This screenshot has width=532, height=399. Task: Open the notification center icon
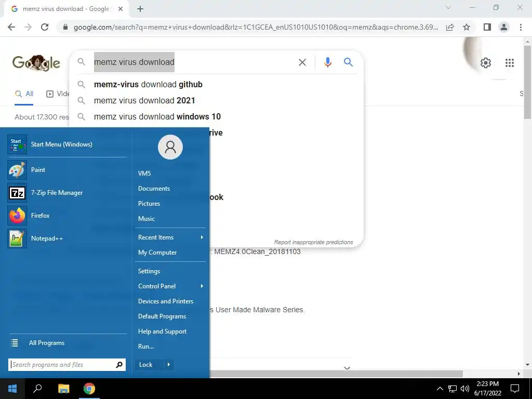(515, 389)
